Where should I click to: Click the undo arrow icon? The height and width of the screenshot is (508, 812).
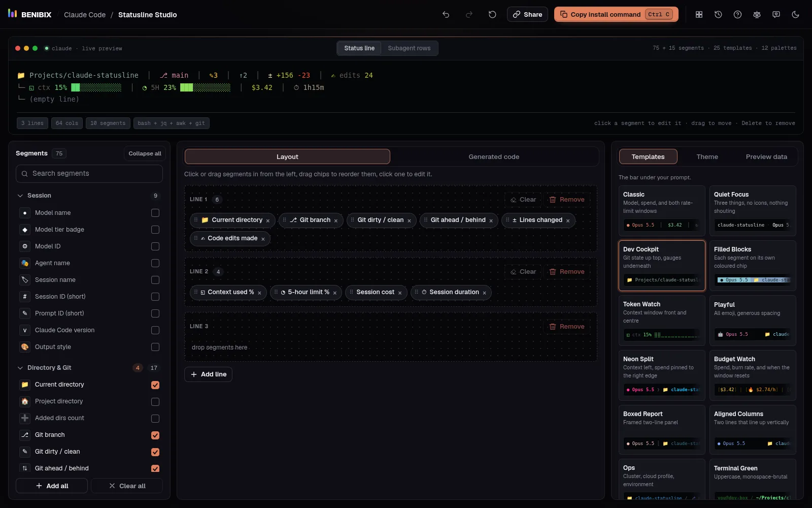point(446,15)
